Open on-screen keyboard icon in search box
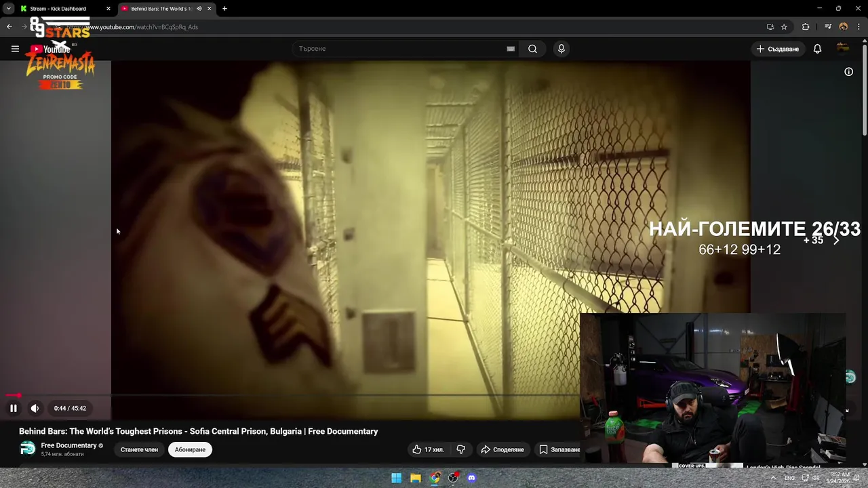This screenshot has height=488, width=868. click(511, 49)
